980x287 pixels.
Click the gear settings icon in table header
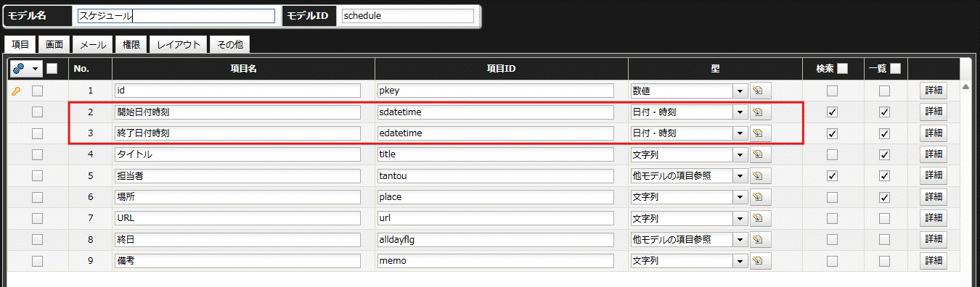(20, 69)
